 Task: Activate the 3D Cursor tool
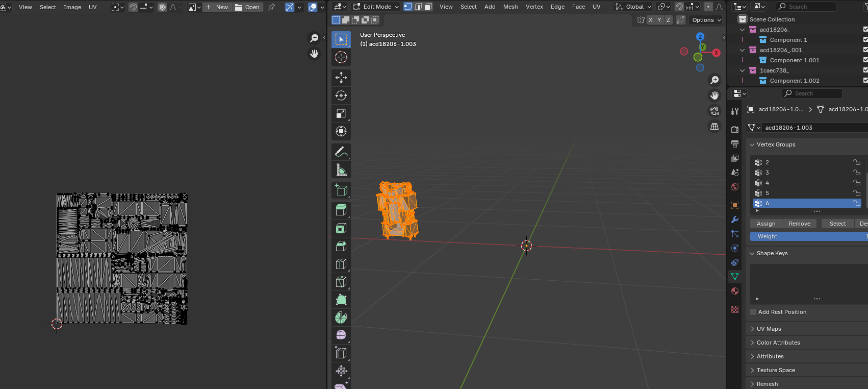pyautogui.click(x=341, y=57)
